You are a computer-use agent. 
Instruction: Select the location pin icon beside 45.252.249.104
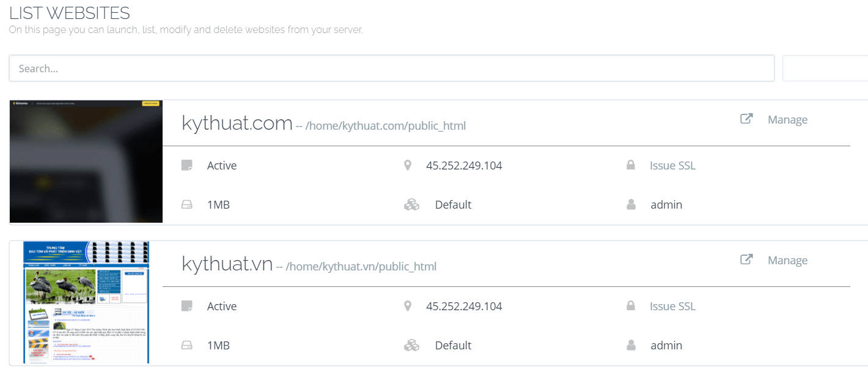[408, 165]
